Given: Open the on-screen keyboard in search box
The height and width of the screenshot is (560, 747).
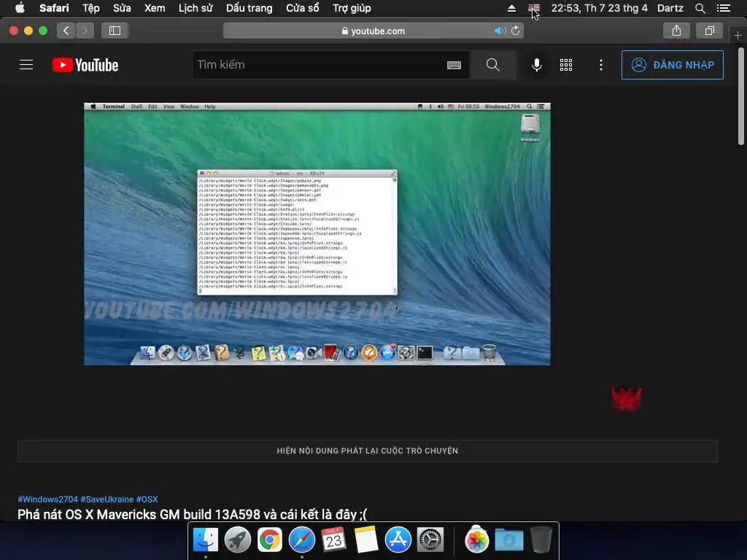Looking at the screenshot, I should 454,65.
